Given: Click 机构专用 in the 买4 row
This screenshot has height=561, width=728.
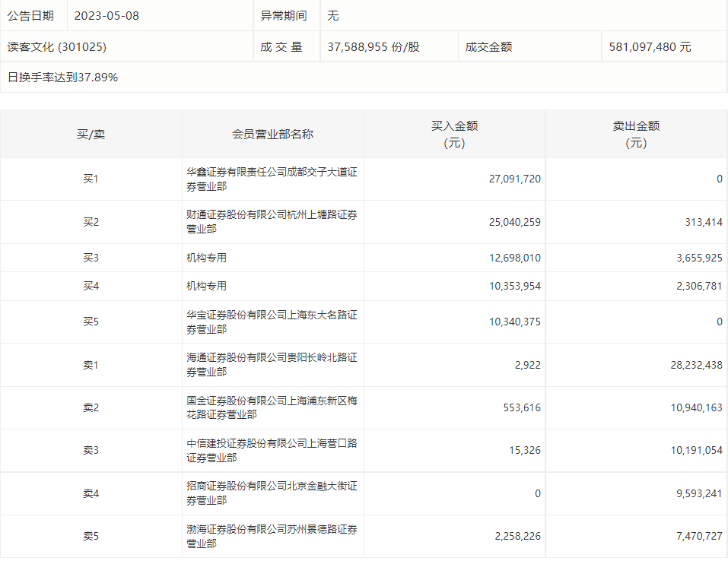Looking at the screenshot, I should 207,287.
